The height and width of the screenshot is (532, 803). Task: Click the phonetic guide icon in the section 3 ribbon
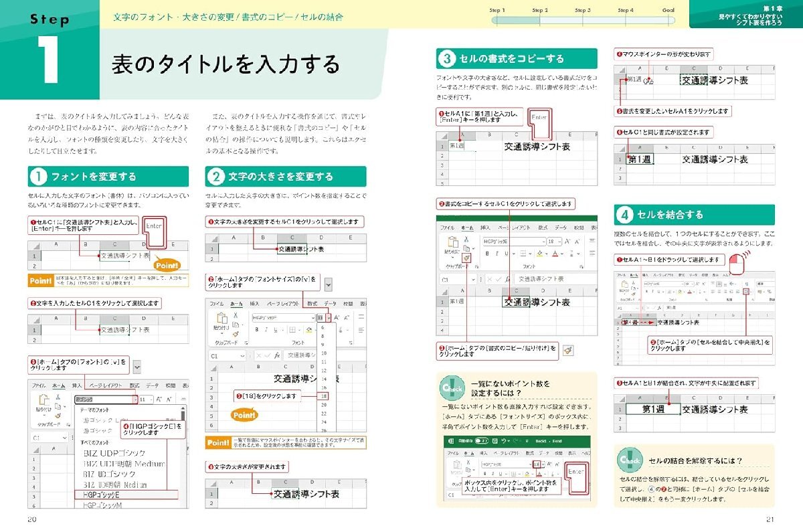571,254
